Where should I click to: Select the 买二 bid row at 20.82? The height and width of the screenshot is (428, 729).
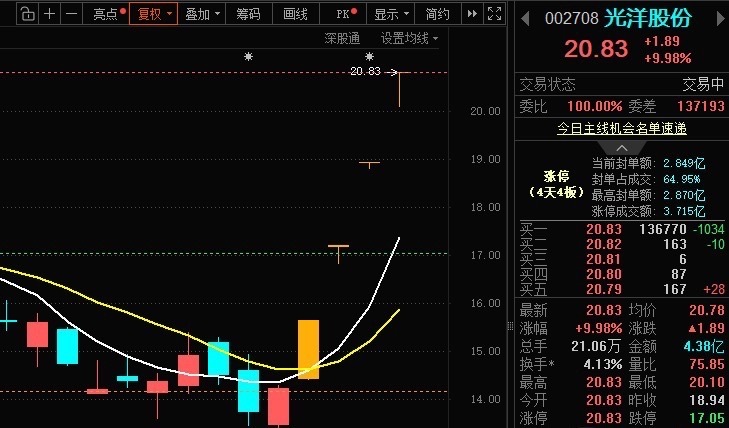pos(622,244)
